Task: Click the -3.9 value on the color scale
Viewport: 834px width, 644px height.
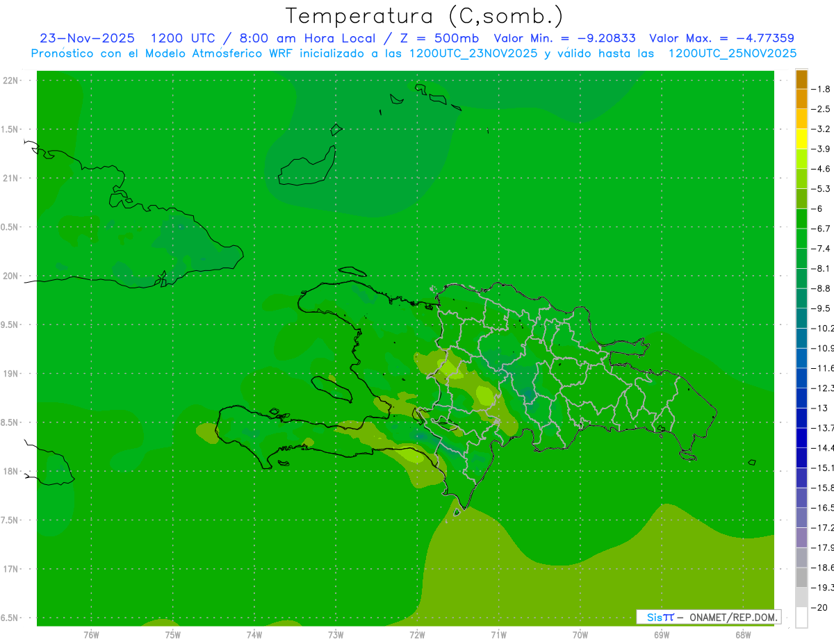Action: point(821,149)
